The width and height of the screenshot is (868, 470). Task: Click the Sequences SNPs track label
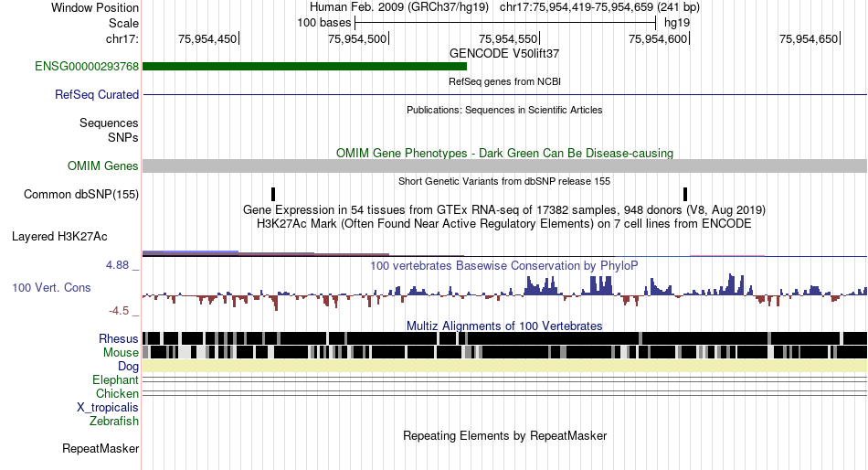coord(109,130)
